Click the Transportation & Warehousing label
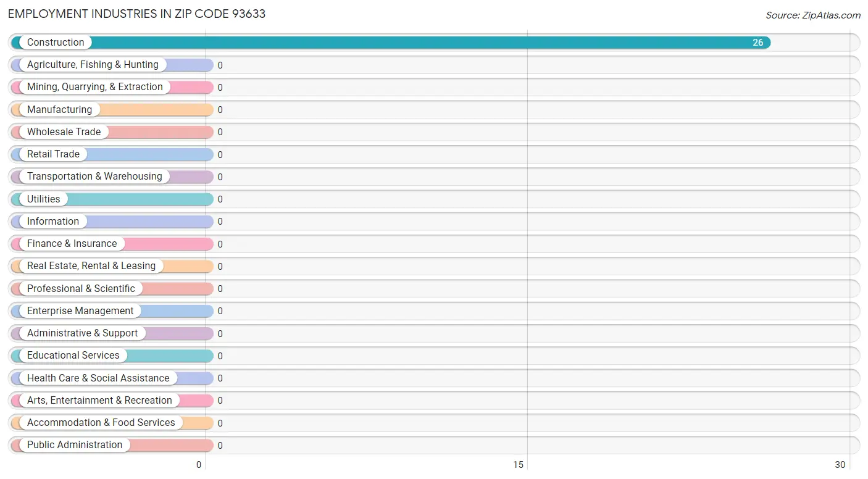The width and height of the screenshot is (868, 479). click(94, 177)
